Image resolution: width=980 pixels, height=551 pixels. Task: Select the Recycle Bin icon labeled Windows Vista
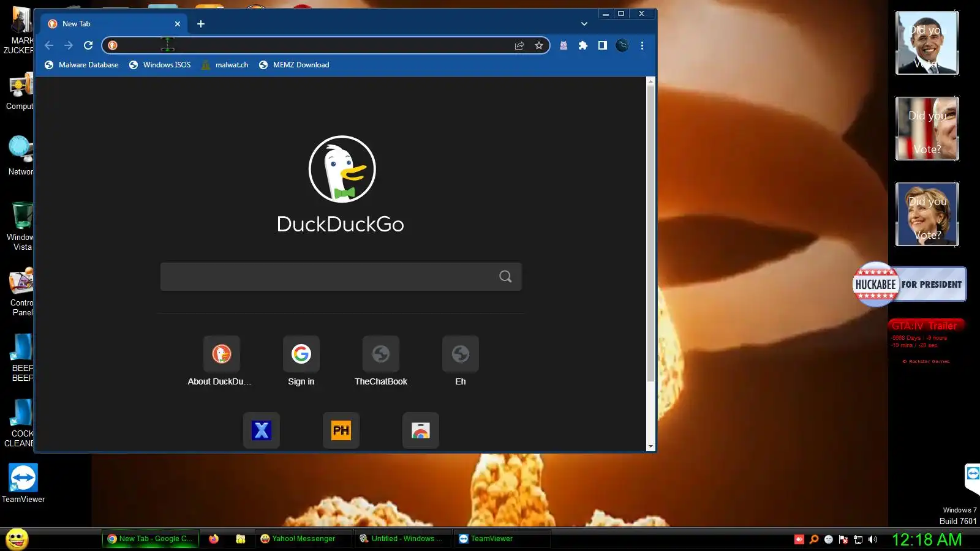pyautogui.click(x=21, y=225)
